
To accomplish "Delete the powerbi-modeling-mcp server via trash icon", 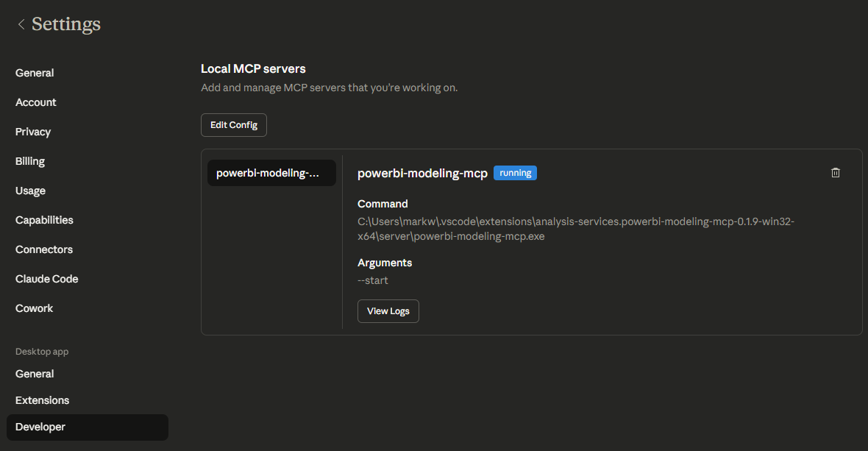I will [835, 172].
